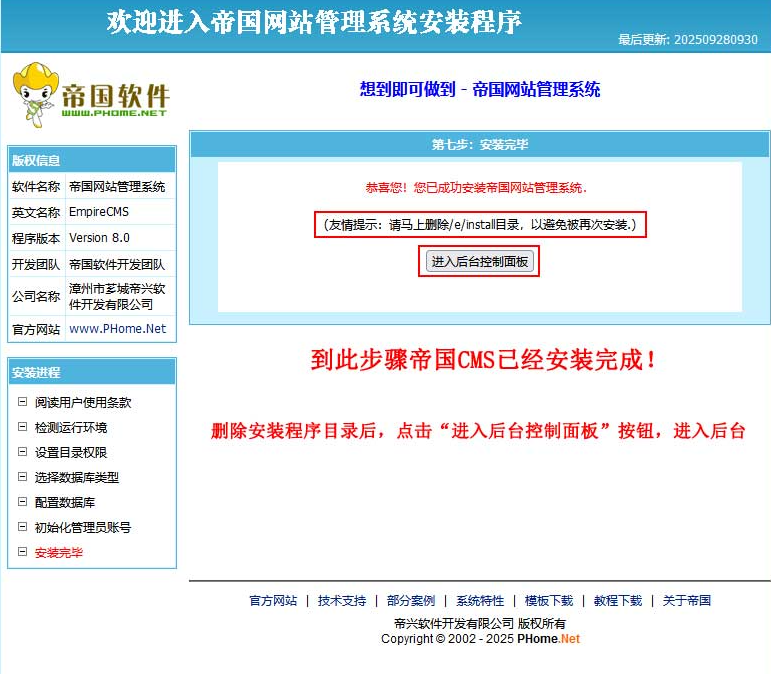The width and height of the screenshot is (771, 674).
Task: Click the PHome.Net copyright link
Action: 548,639
